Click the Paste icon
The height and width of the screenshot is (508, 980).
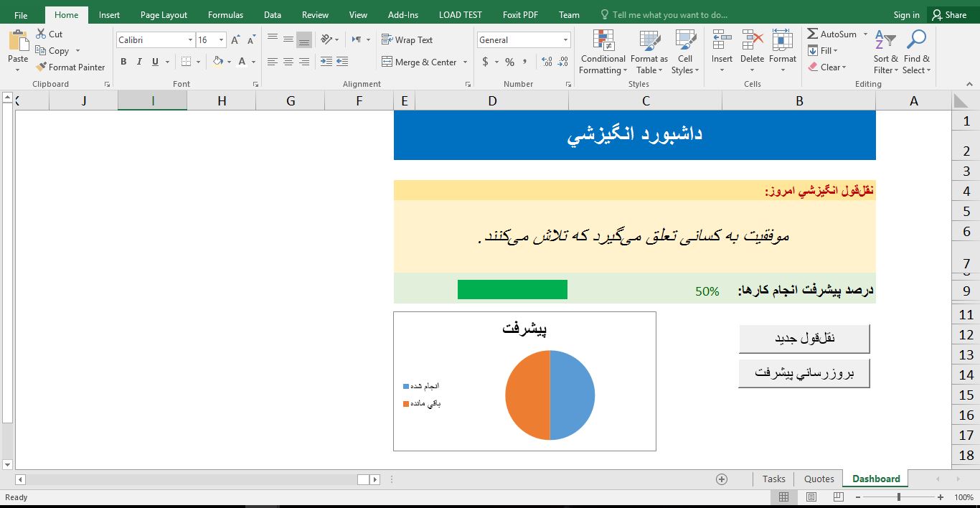[18, 41]
